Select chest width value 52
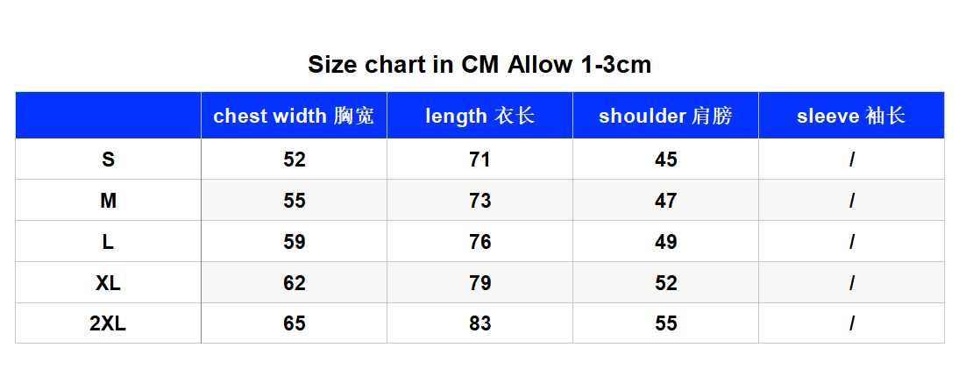This screenshot has height=369, width=980. pos(295,160)
